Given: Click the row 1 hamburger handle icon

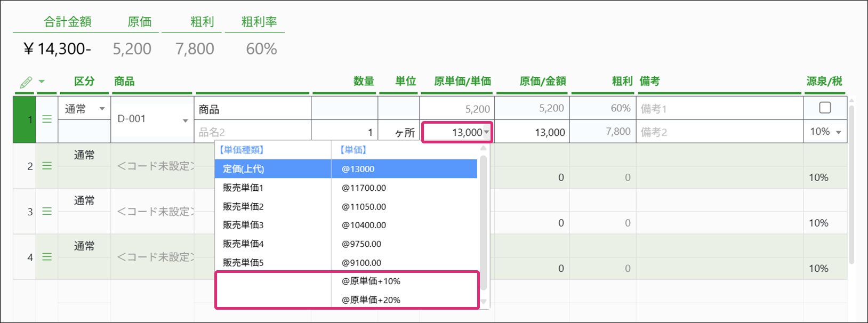Looking at the screenshot, I should [x=47, y=119].
